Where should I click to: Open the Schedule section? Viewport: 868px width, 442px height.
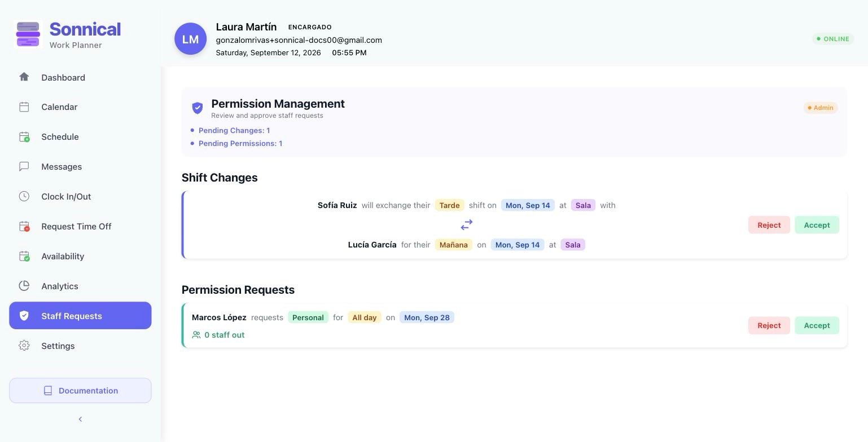coord(80,137)
